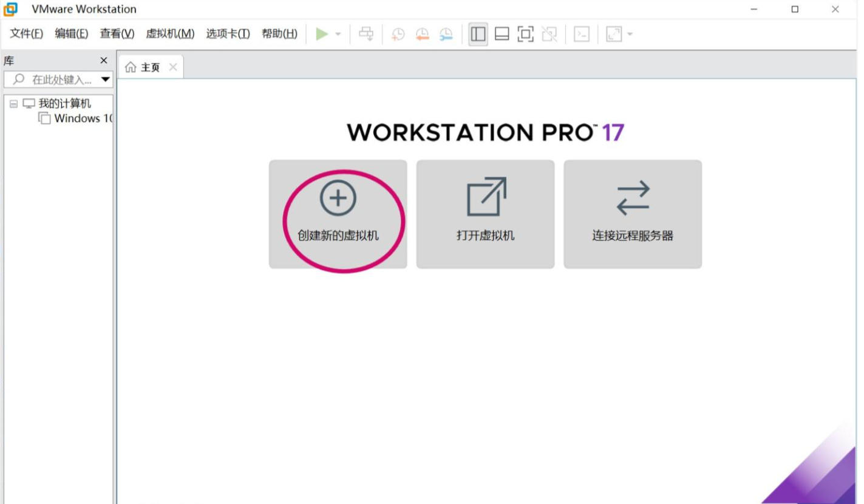Collapse the 我的计算机 tree node
This screenshot has width=864, height=504.
pyautogui.click(x=14, y=104)
